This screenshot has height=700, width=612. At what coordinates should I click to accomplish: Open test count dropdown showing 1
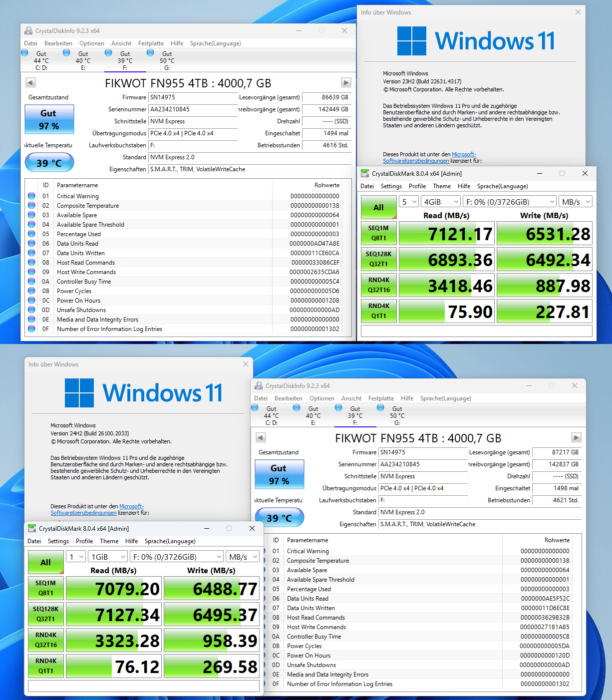76,557
